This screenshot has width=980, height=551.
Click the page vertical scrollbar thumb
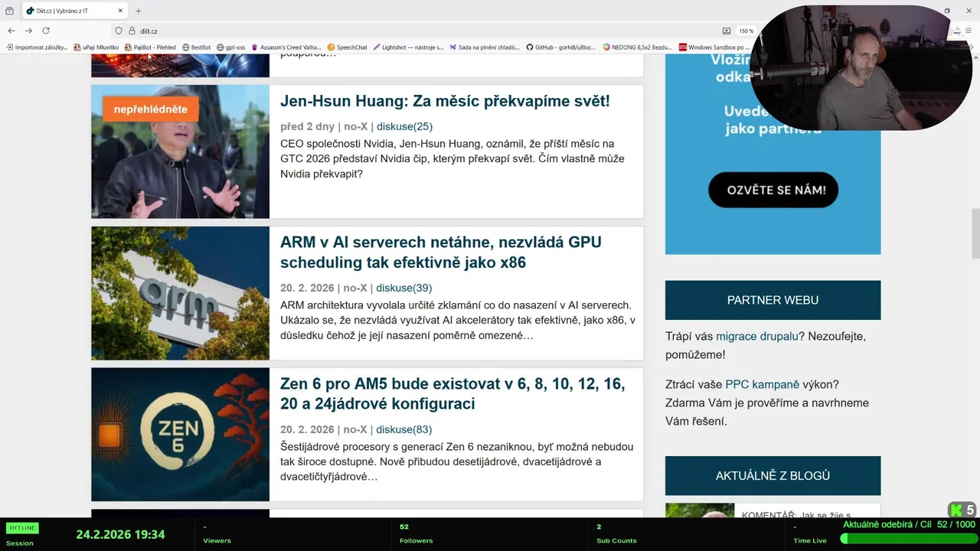click(975, 233)
